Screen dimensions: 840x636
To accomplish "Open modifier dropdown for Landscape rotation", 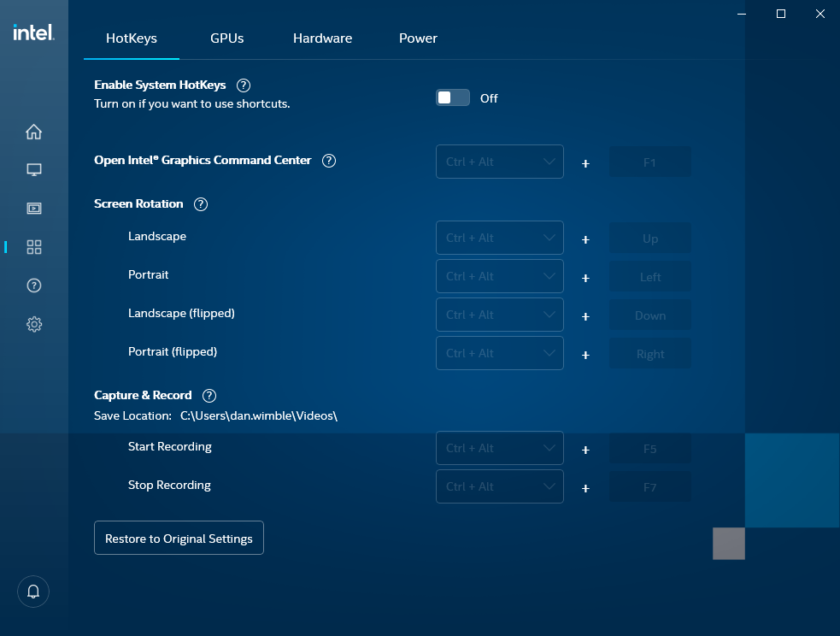I will (500, 238).
